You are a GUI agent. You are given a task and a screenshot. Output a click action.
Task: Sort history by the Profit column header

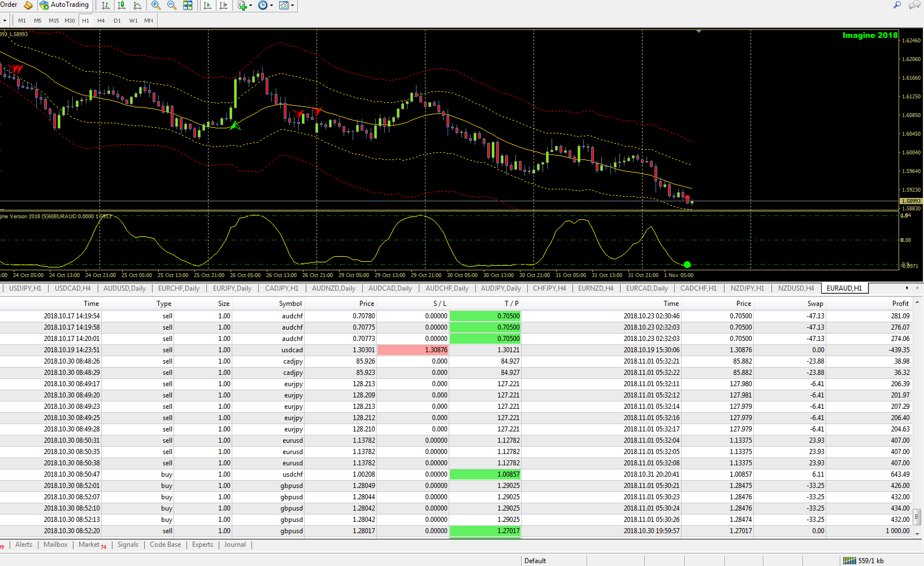(900, 304)
